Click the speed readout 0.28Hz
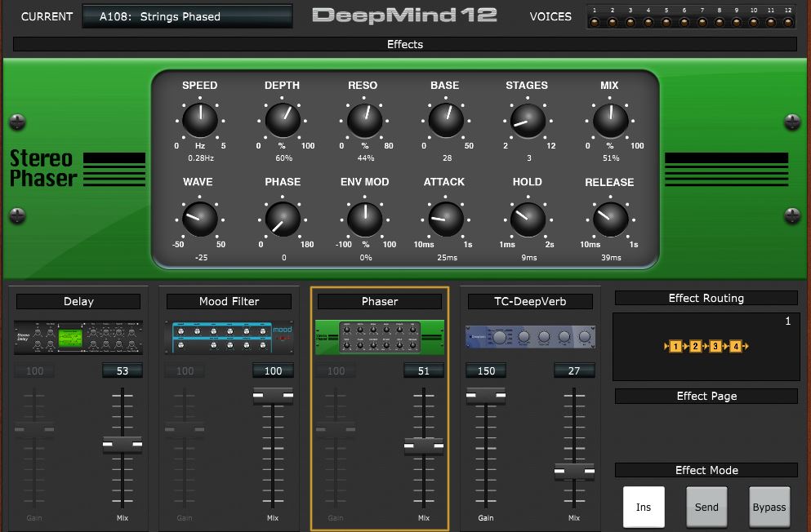Viewport: 811px width, 532px height. (201, 158)
